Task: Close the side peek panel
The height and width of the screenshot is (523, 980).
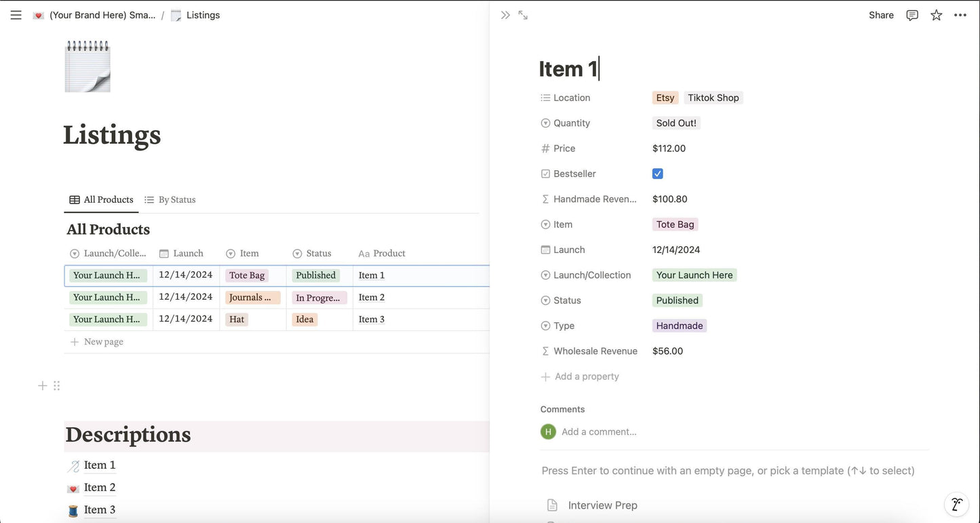Action: click(505, 15)
